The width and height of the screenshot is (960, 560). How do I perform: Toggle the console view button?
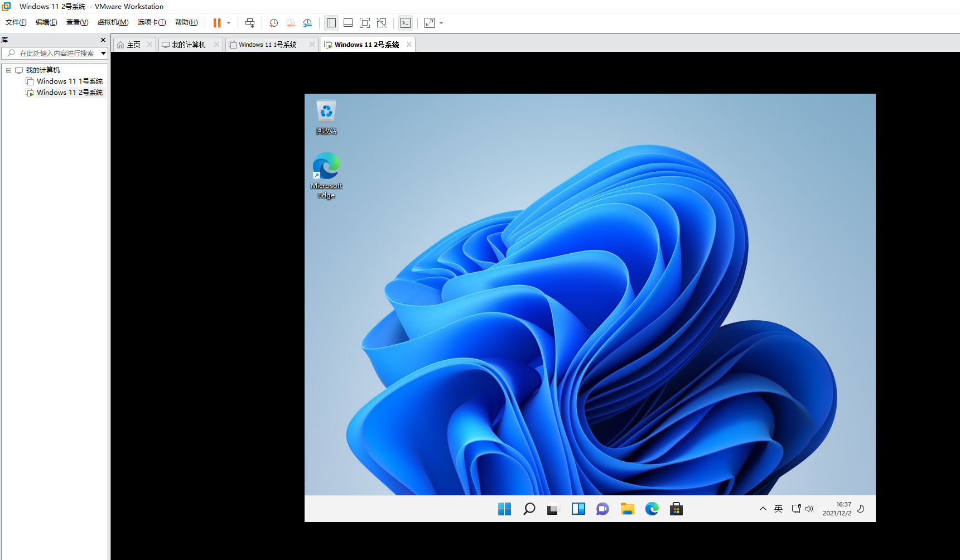406,23
